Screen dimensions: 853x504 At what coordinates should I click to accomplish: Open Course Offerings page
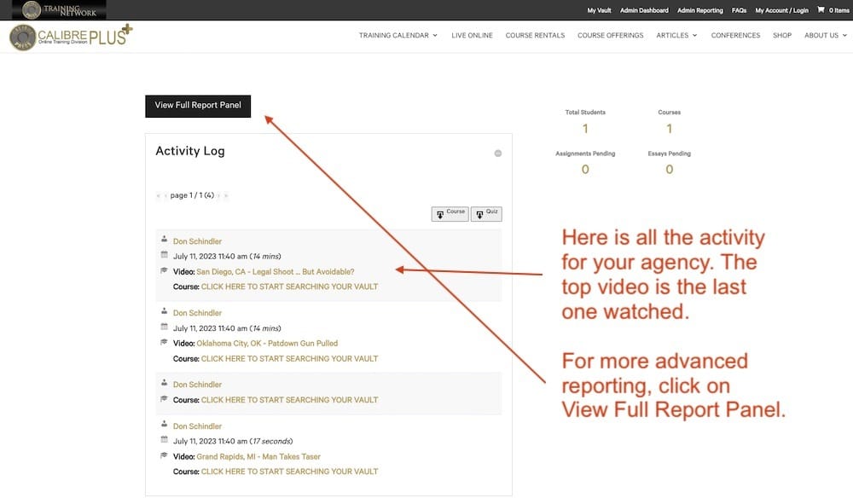click(x=611, y=35)
